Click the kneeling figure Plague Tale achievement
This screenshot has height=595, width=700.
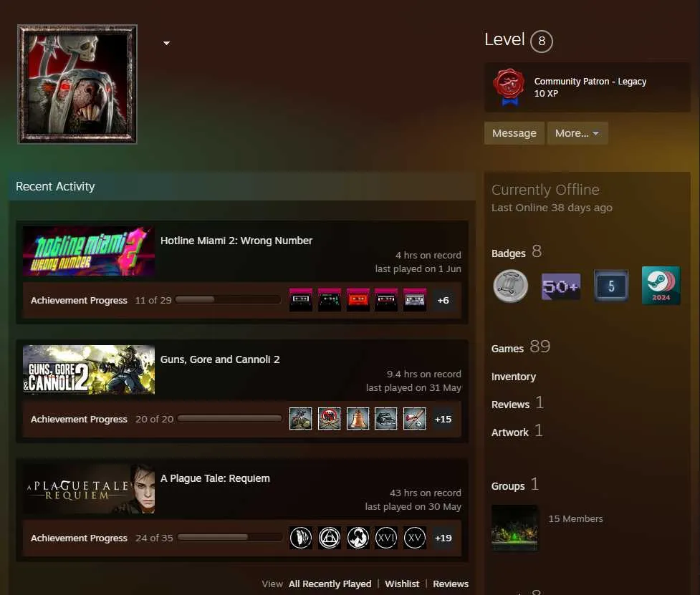(x=358, y=538)
